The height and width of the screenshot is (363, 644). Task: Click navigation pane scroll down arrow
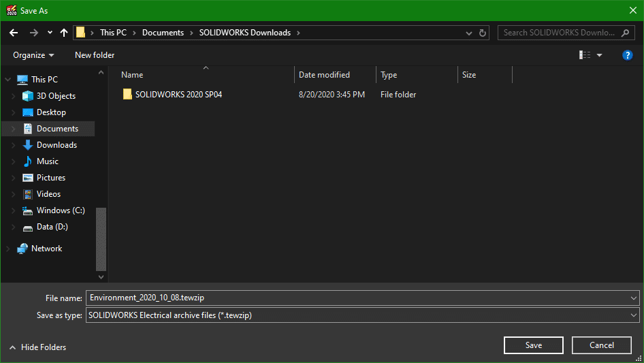point(101,277)
